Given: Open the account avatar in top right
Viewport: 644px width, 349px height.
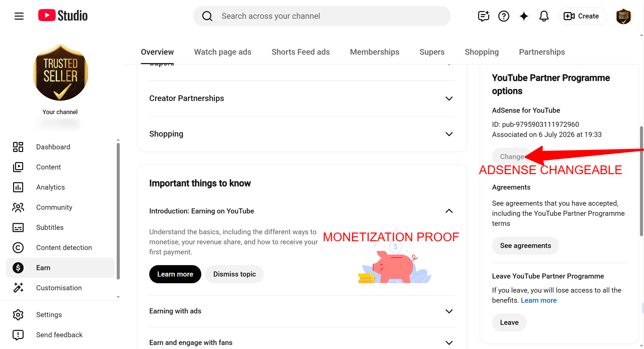Looking at the screenshot, I should click(624, 16).
